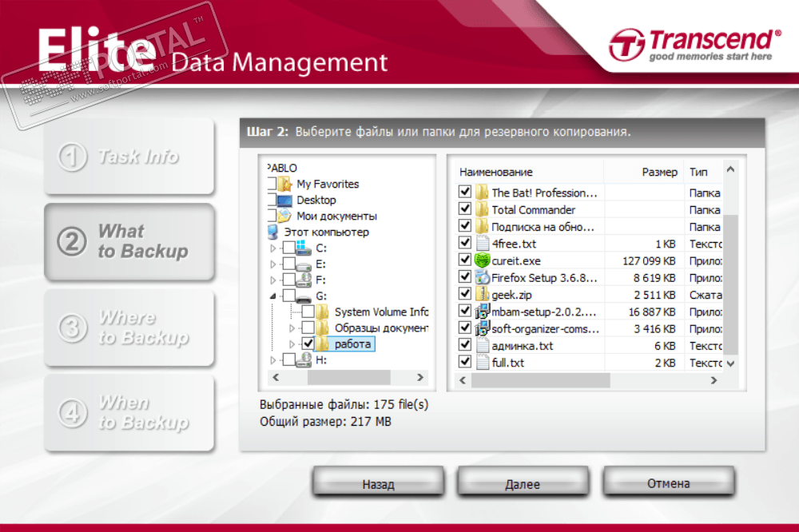Image resolution: width=799 pixels, height=532 pixels.
Task: Click folder tree scroll right arrow
Action: click(x=420, y=378)
